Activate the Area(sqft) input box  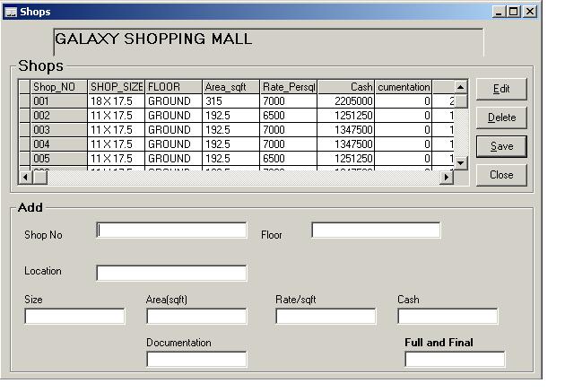tap(196, 317)
